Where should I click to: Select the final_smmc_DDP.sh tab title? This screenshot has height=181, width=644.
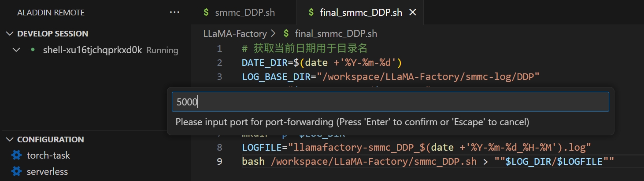pyautogui.click(x=361, y=13)
